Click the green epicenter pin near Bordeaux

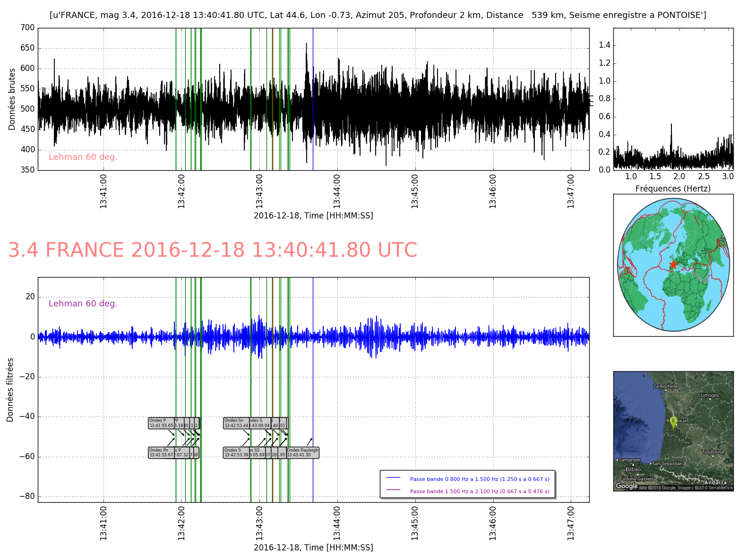click(x=673, y=422)
